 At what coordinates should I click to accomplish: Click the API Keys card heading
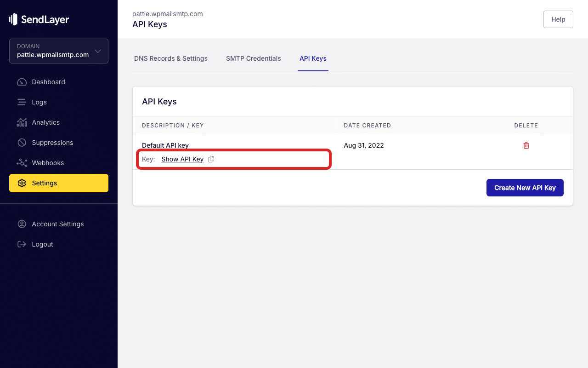[159, 102]
